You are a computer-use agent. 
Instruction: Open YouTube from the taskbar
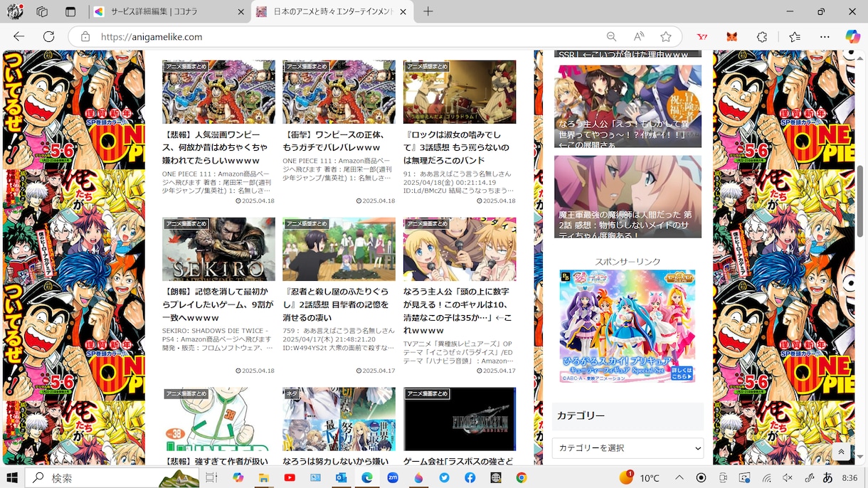290,478
